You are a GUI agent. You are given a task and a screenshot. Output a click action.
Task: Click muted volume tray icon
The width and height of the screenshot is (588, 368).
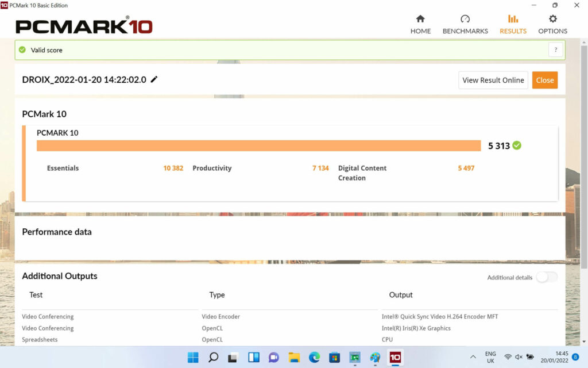[x=519, y=356]
